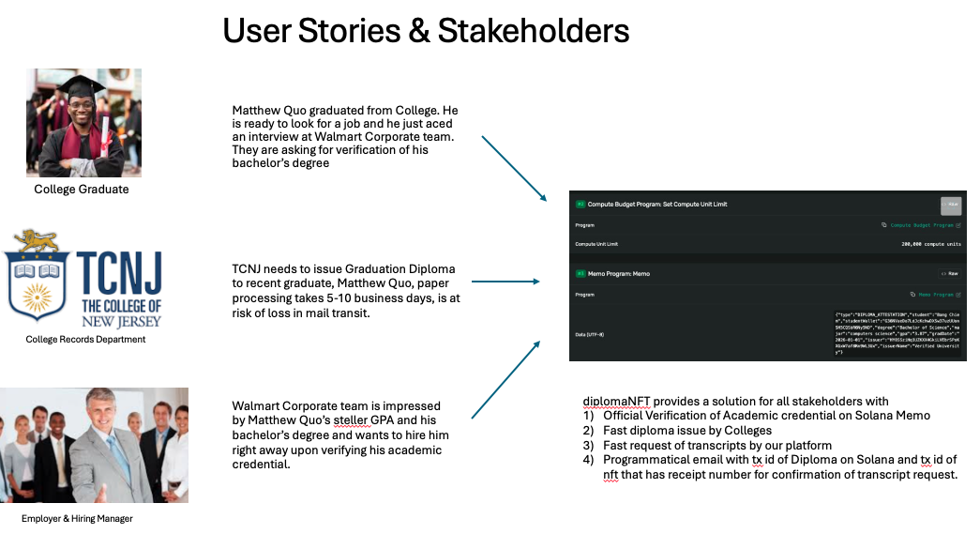Click the Raw button in Compute Budget section
Image resolution: width=980 pixels, height=549 pixels.
[x=951, y=205]
